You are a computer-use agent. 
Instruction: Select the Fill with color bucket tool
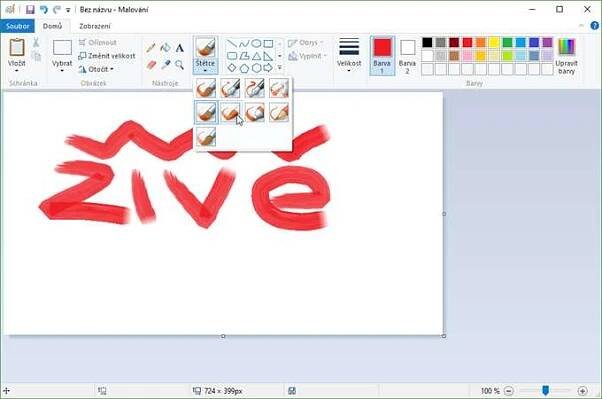click(x=165, y=48)
